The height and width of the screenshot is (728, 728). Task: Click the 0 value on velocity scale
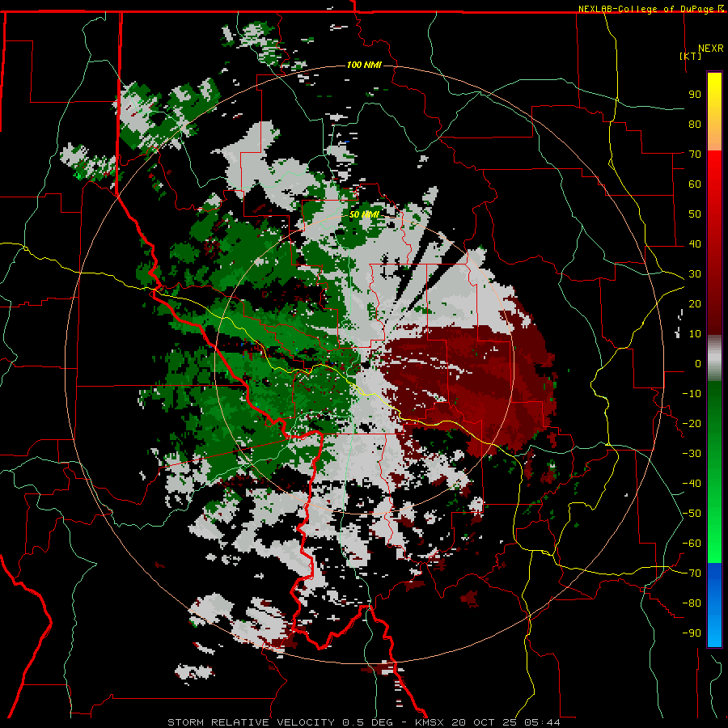pyautogui.click(x=698, y=363)
